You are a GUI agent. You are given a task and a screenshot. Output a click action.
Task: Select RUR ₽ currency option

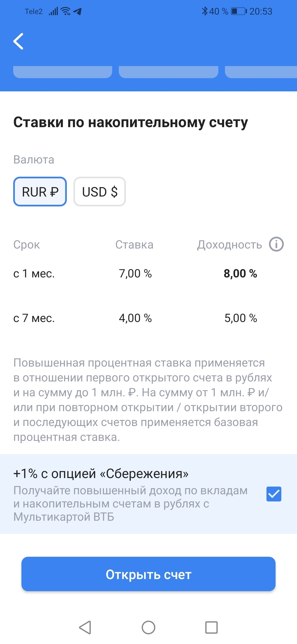tap(40, 192)
